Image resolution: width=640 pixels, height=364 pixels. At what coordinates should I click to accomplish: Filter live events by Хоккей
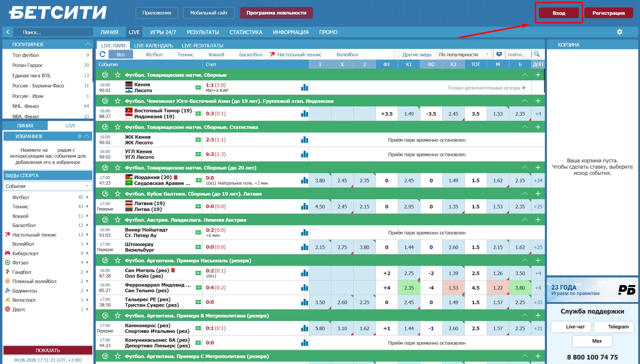(x=216, y=54)
